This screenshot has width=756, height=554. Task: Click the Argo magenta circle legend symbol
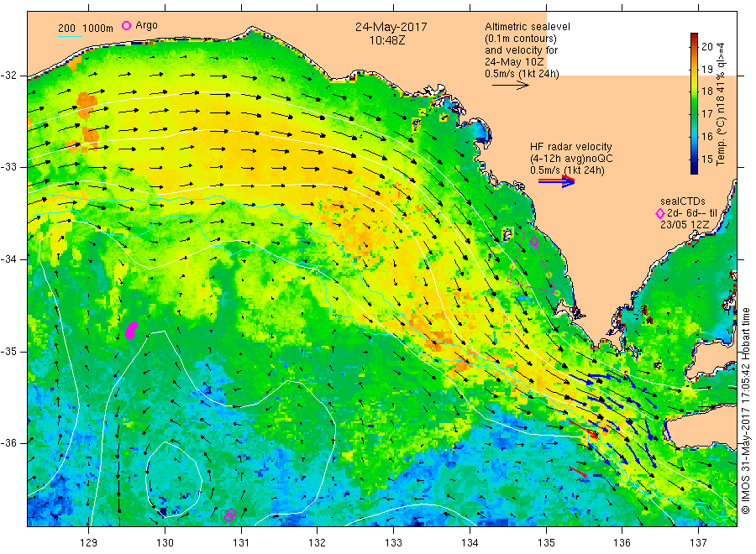[126, 25]
